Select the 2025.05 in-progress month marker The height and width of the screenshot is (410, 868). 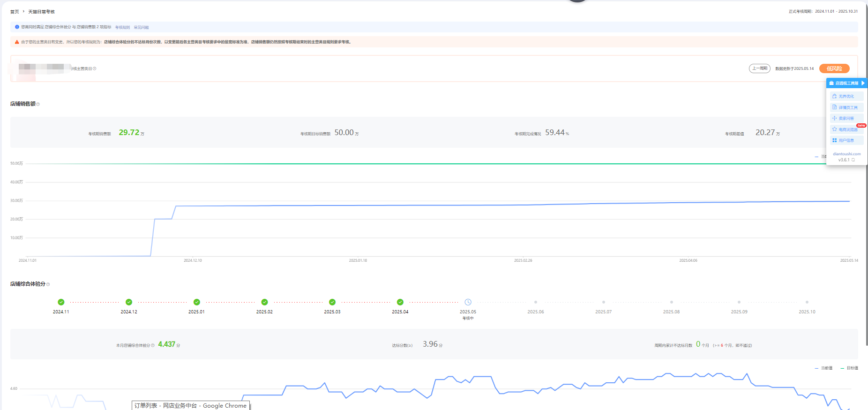tap(468, 302)
